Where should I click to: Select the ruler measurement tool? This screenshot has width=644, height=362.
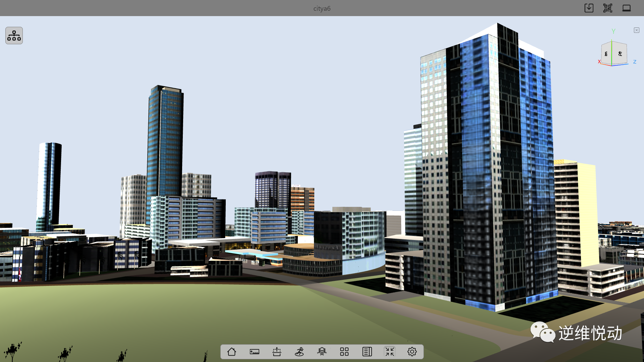[254, 352]
